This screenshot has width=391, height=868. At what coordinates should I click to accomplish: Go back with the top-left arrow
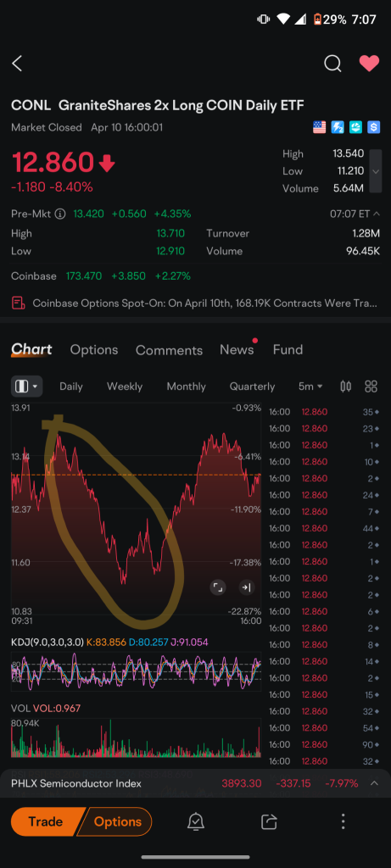(x=17, y=64)
